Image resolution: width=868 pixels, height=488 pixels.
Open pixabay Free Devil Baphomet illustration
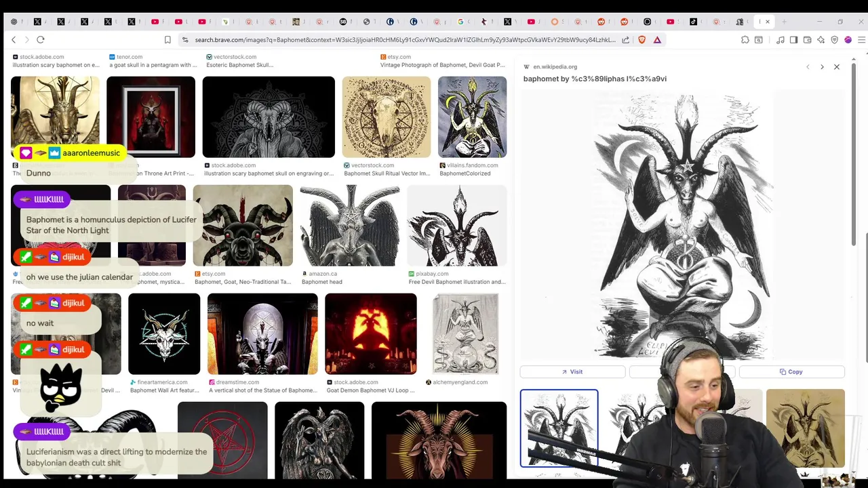[456, 225]
